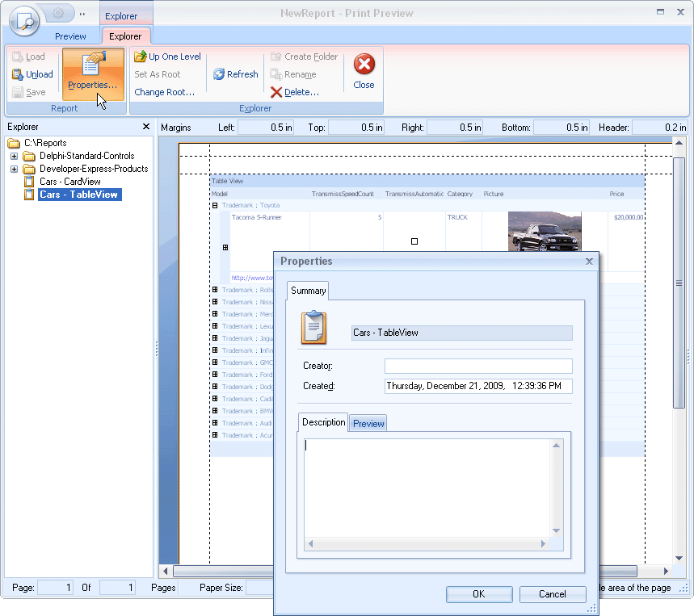
Task: Rename the selected report
Action: click(x=293, y=74)
